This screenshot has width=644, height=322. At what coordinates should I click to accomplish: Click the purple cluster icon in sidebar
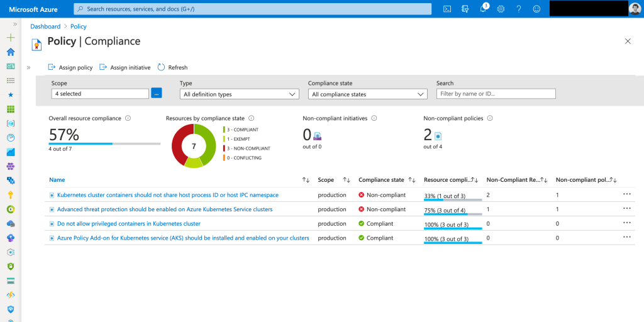coord(11,166)
